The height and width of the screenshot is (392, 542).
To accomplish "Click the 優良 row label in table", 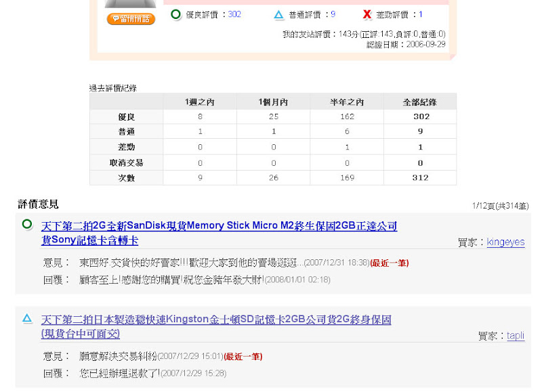I will coord(126,116).
